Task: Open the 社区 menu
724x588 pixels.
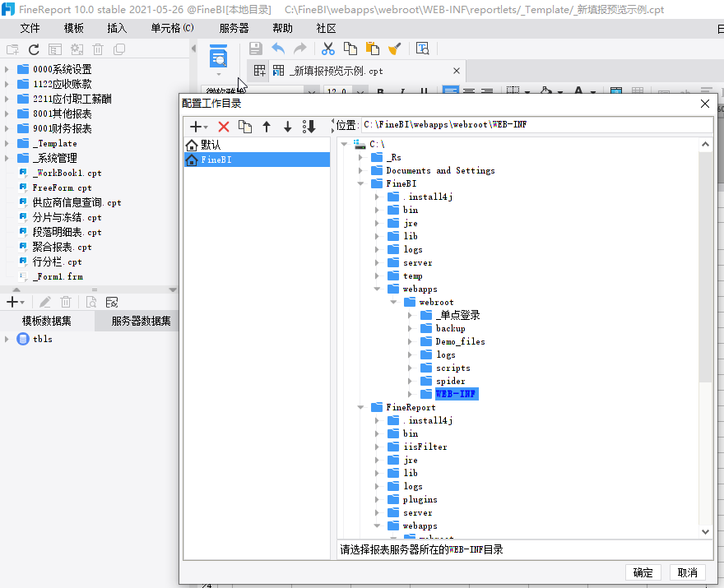Action: pyautogui.click(x=326, y=28)
